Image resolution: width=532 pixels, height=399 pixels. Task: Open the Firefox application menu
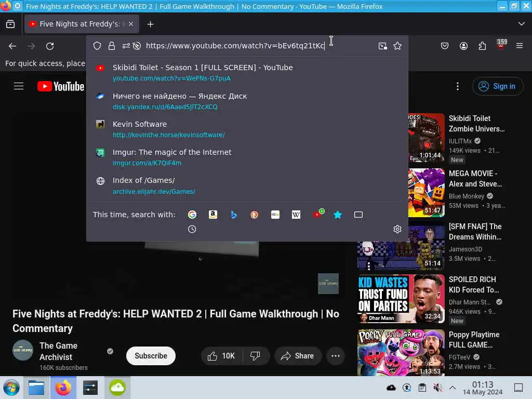point(520,46)
